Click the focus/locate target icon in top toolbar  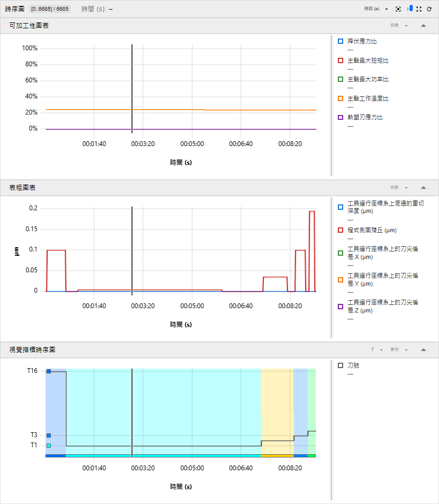pyautogui.click(x=398, y=9)
